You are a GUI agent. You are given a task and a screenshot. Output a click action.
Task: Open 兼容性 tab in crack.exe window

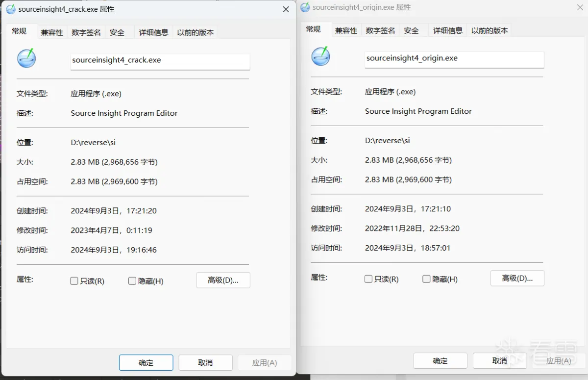52,32
